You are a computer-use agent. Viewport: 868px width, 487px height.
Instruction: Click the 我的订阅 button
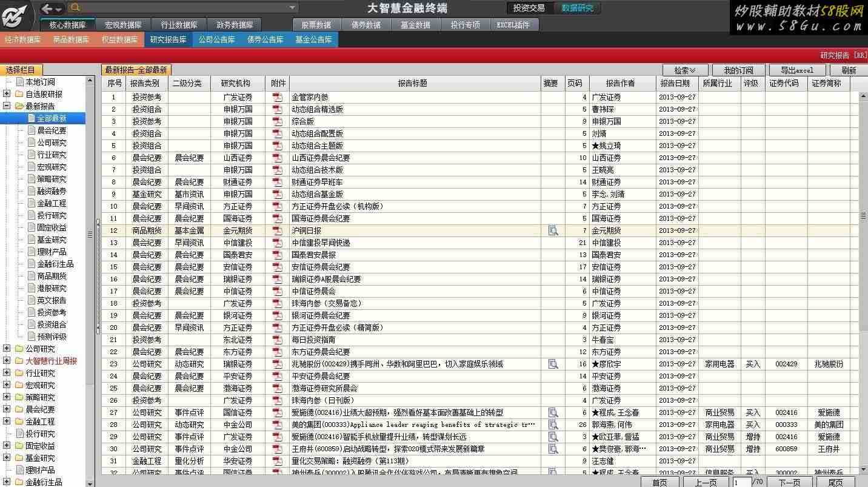tap(738, 70)
